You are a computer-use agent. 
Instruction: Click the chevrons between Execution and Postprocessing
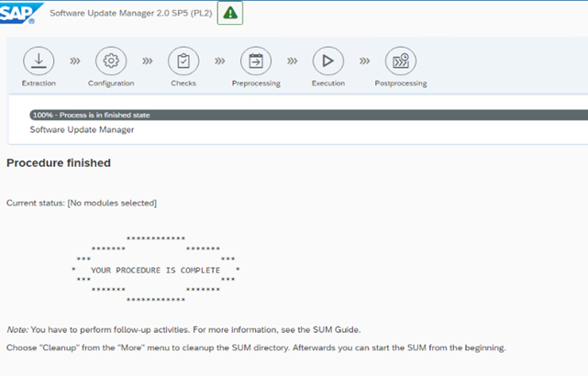coord(364,61)
